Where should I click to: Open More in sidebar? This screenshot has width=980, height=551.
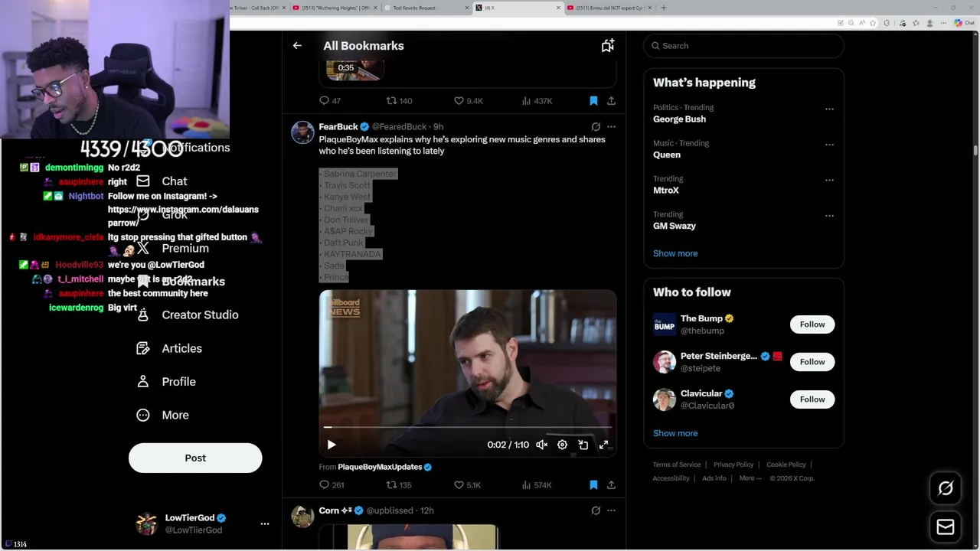(x=162, y=416)
